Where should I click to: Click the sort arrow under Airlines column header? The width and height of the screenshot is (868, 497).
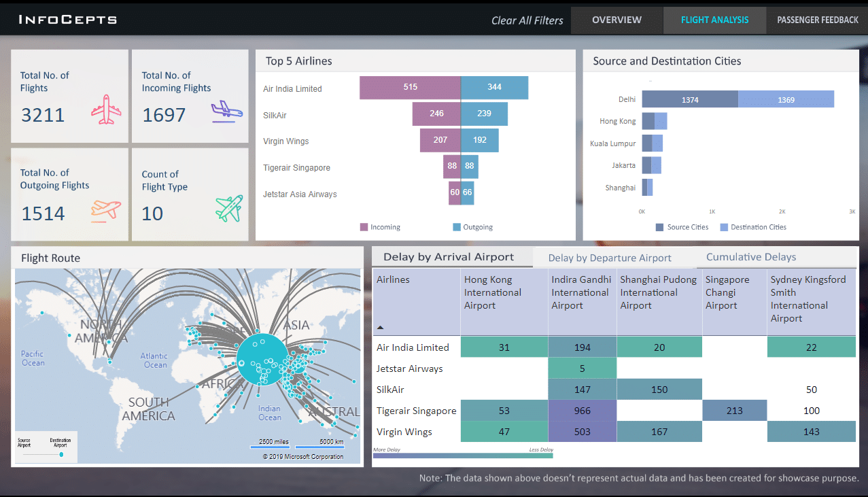tap(380, 327)
